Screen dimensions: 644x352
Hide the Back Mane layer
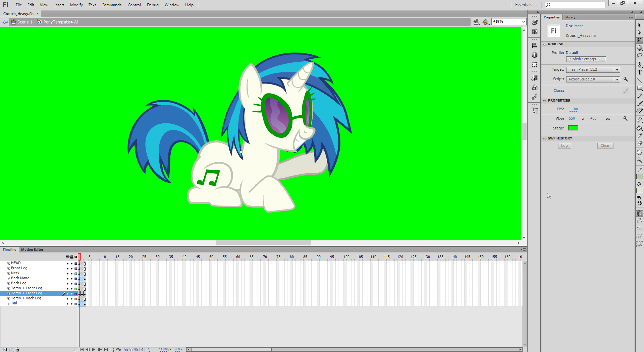click(67, 279)
